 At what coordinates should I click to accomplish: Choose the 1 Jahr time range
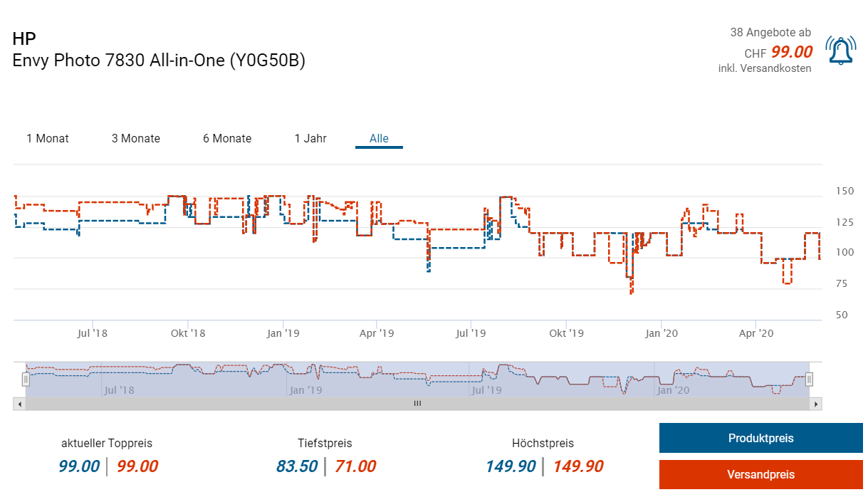tap(310, 139)
